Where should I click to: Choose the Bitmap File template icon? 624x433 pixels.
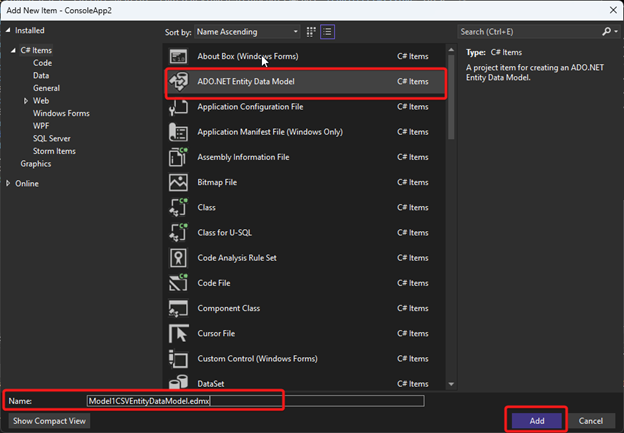179,183
